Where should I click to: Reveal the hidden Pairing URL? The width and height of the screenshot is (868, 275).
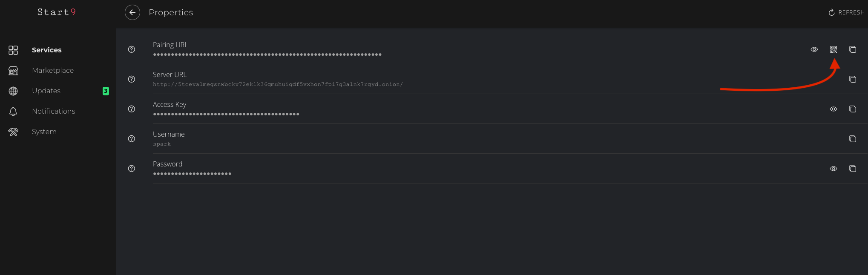click(x=814, y=49)
